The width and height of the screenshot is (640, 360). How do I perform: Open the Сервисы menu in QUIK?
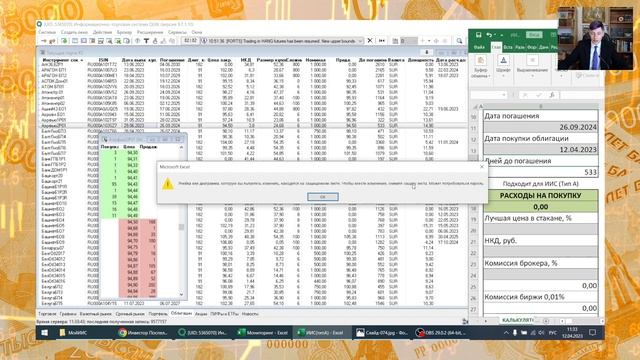(x=177, y=32)
